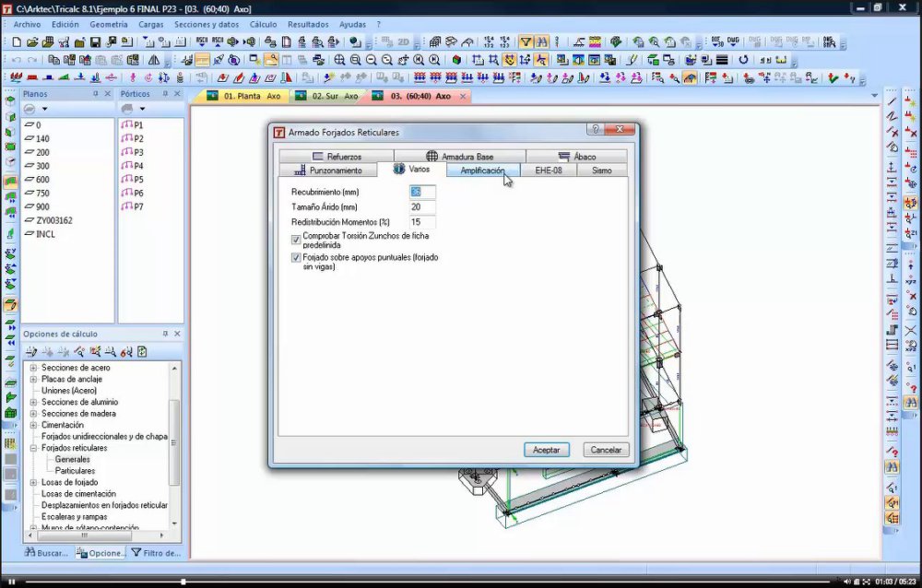Screen dimensions: 922x588
Task: Click the first icon in the Opciones de cálculo toolbar
Action: coord(31,352)
